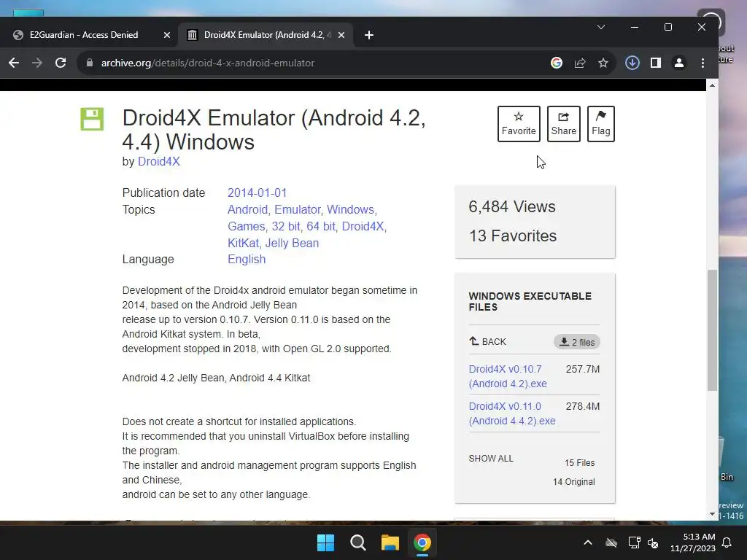
Task: Click the scrollbar up arrow
Action: [x=712, y=85]
